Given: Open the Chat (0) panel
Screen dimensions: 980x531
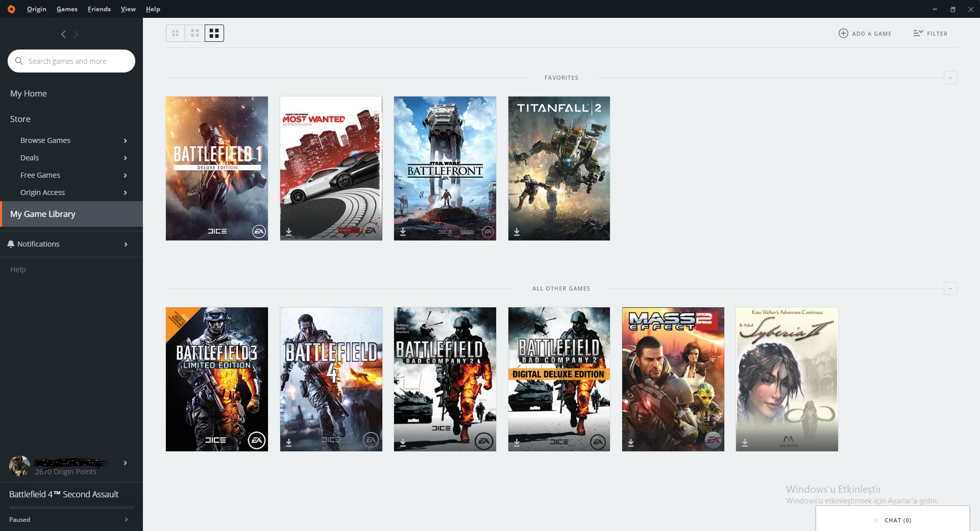Looking at the screenshot, I should click(x=893, y=519).
